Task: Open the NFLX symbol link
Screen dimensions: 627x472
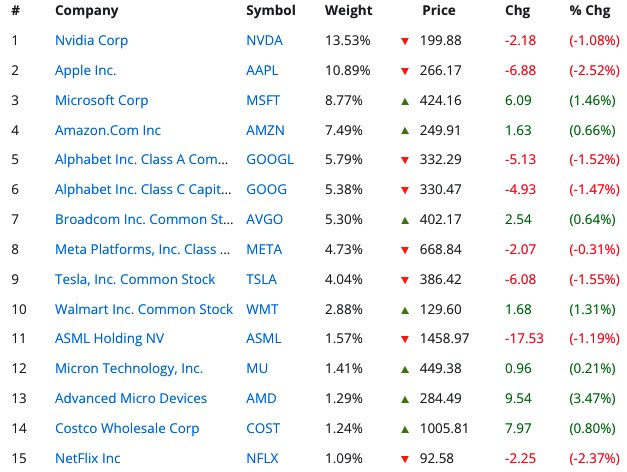Action: [263, 458]
